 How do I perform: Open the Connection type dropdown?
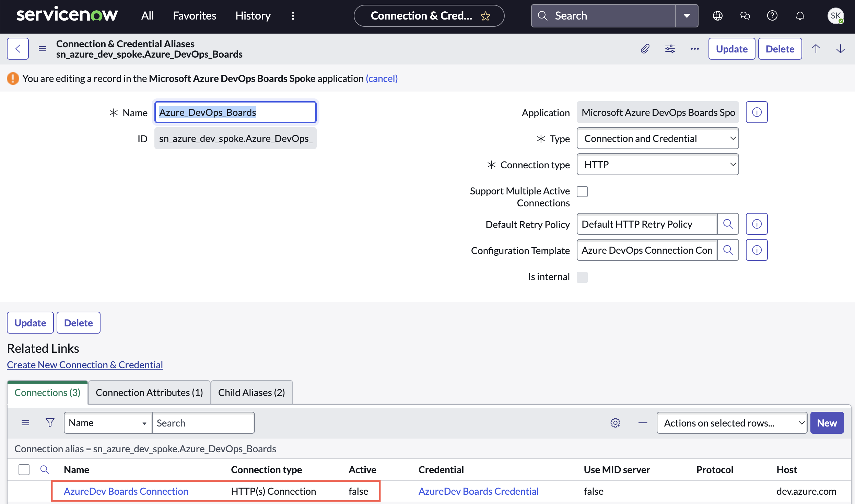click(x=658, y=164)
